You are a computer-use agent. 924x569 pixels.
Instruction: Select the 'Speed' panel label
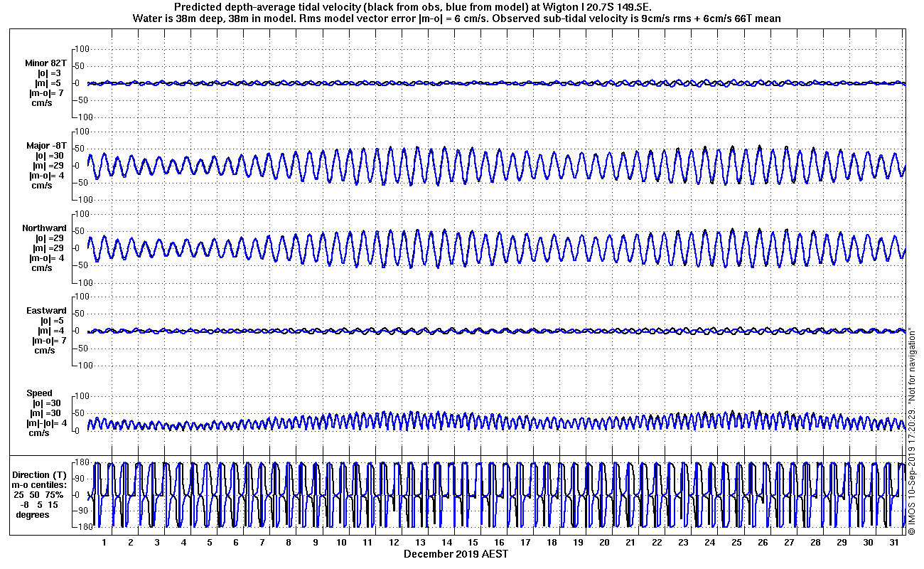39,393
